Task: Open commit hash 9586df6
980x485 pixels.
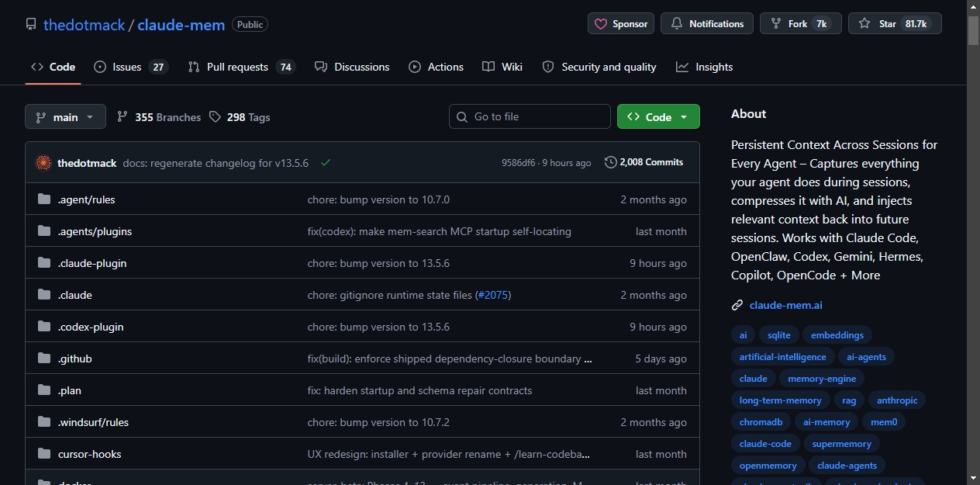Action: pyautogui.click(x=518, y=163)
